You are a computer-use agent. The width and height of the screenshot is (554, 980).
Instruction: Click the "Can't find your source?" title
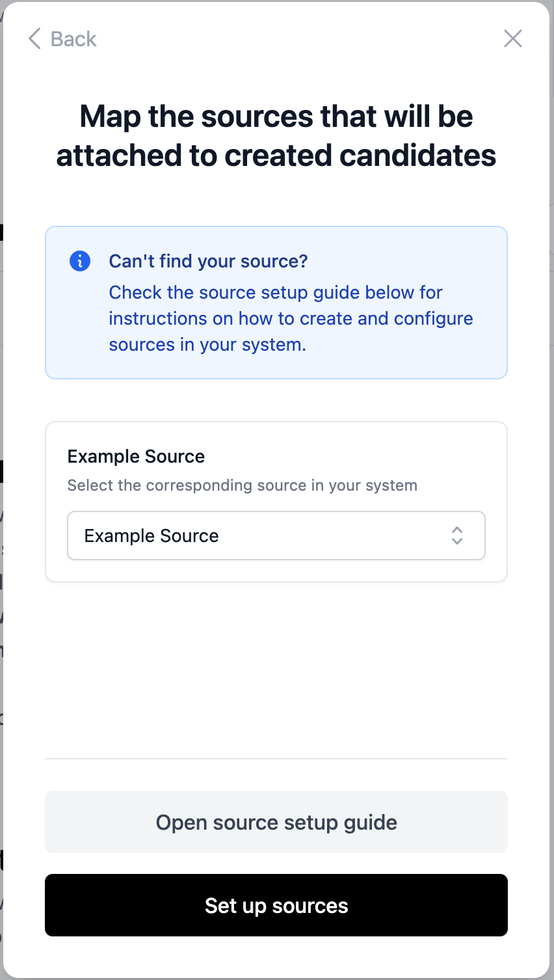[x=208, y=261]
